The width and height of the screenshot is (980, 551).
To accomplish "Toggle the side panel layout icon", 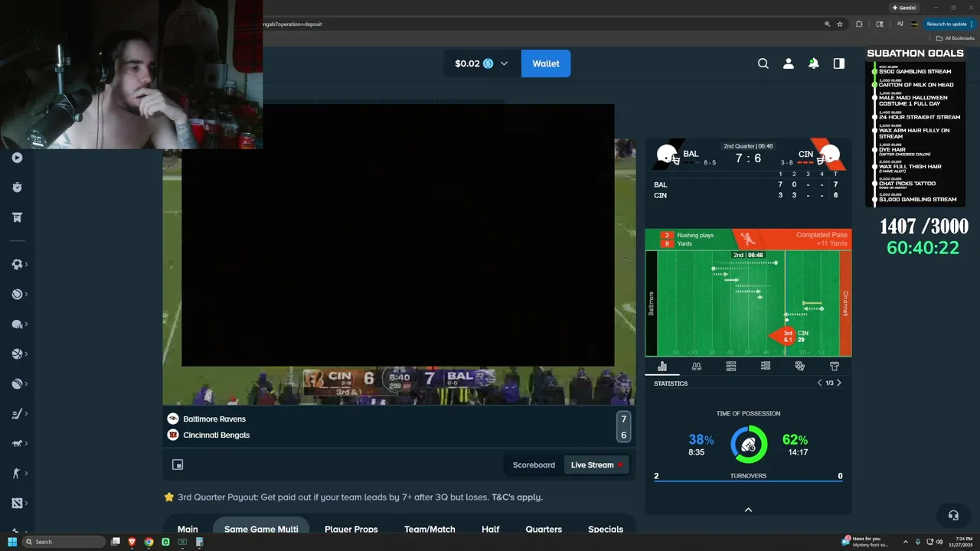I will pyautogui.click(x=839, y=64).
